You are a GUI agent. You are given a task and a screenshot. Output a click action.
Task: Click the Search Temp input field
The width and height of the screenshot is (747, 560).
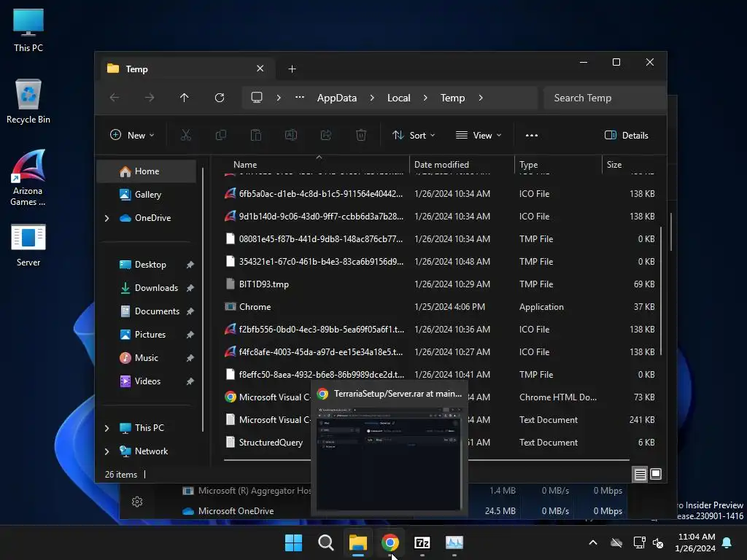point(604,98)
